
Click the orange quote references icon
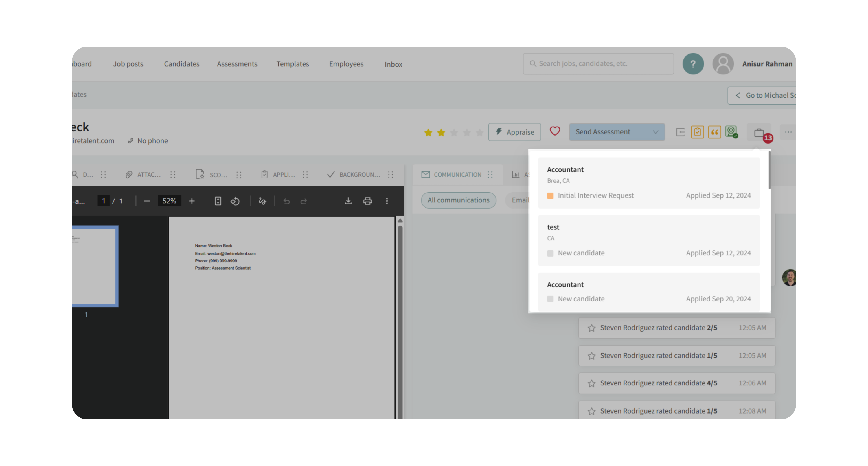click(x=714, y=132)
